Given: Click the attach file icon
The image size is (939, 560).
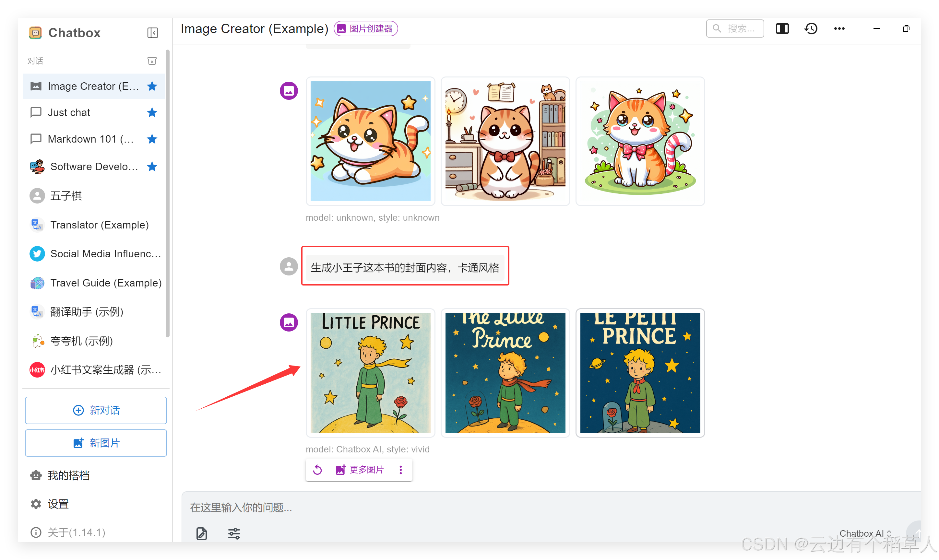Looking at the screenshot, I should (x=202, y=533).
